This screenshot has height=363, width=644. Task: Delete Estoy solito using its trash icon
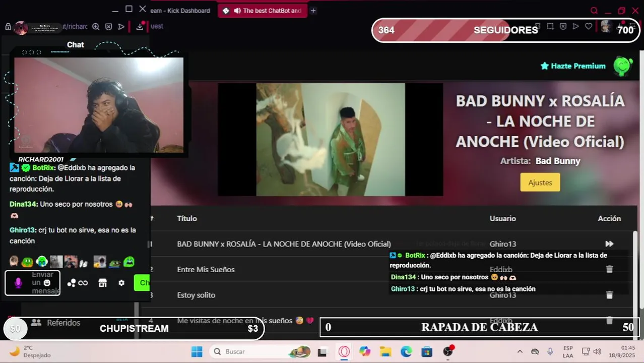pos(609,295)
